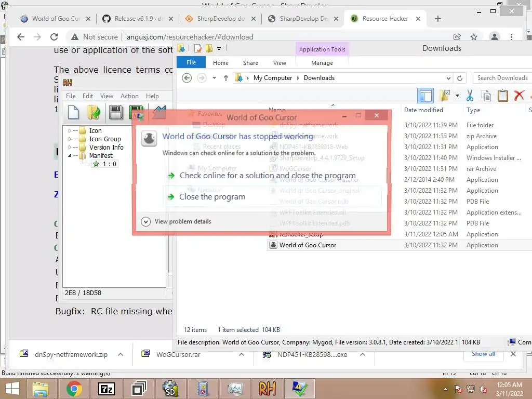Click the Save icon in Resource Hacker toolbar
The width and height of the screenshot is (532, 399).
click(116, 112)
